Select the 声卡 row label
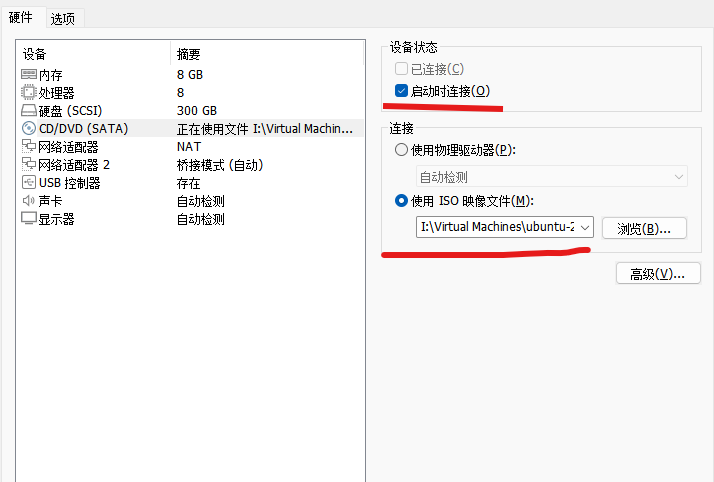Image resolution: width=714 pixels, height=482 pixels. [x=50, y=201]
